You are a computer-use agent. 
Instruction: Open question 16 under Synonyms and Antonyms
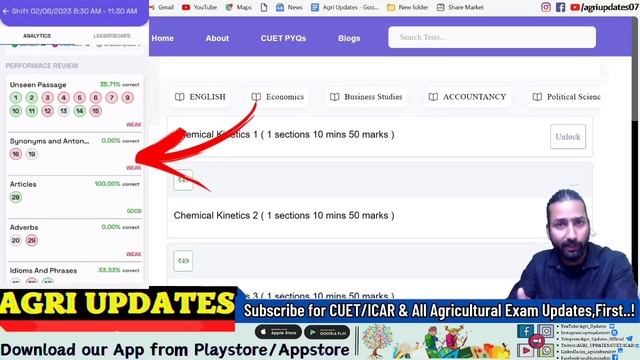[x=16, y=154]
